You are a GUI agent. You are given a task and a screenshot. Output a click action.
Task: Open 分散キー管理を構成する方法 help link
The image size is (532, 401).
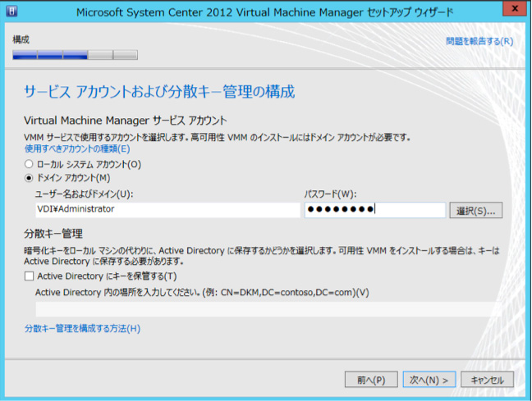(82, 329)
